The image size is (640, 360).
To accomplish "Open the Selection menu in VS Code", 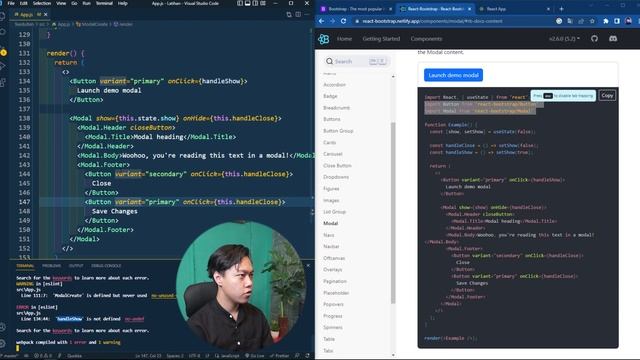I will 42,3.
